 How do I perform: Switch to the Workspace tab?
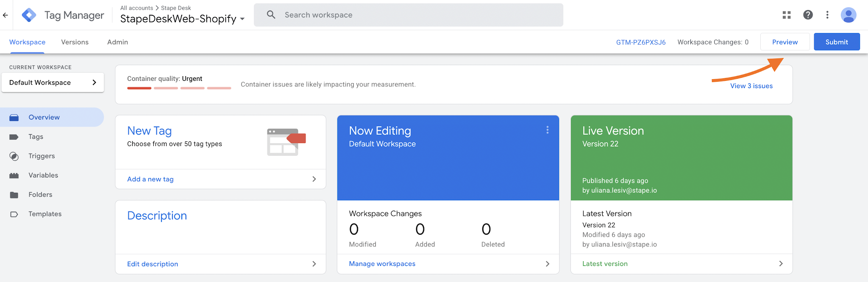tap(28, 42)
